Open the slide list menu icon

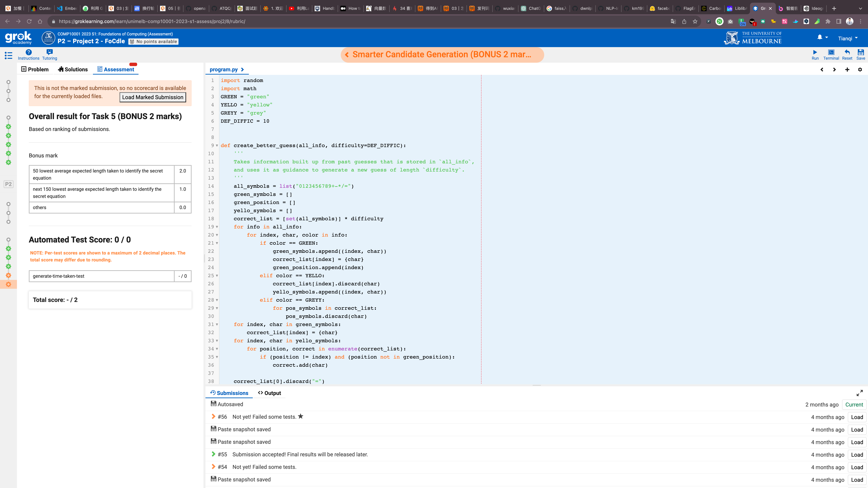coord(8,55)
